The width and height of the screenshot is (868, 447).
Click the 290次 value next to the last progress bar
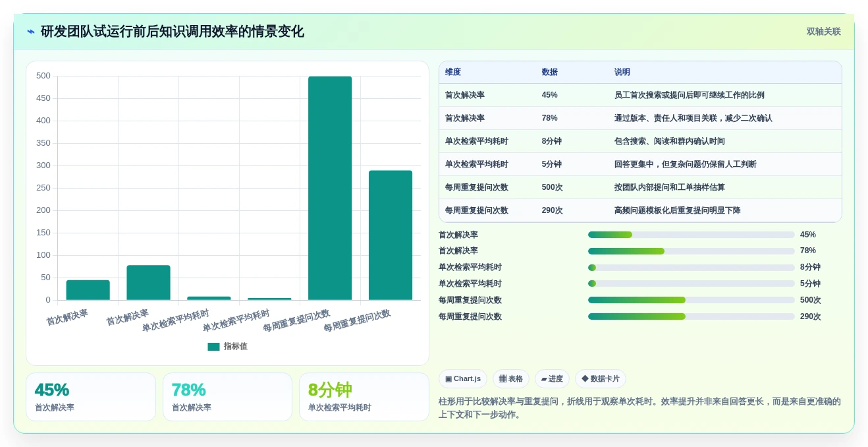(x=811, y=316)
